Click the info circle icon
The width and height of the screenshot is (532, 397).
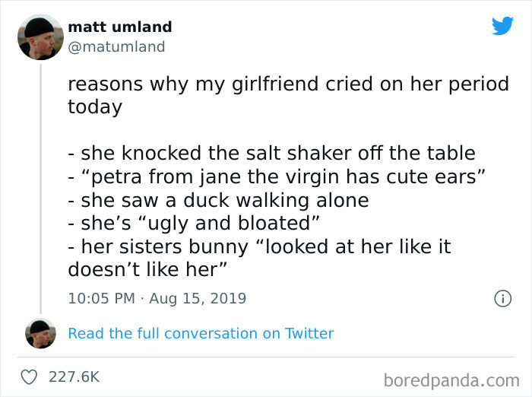(x=502, y=299)
